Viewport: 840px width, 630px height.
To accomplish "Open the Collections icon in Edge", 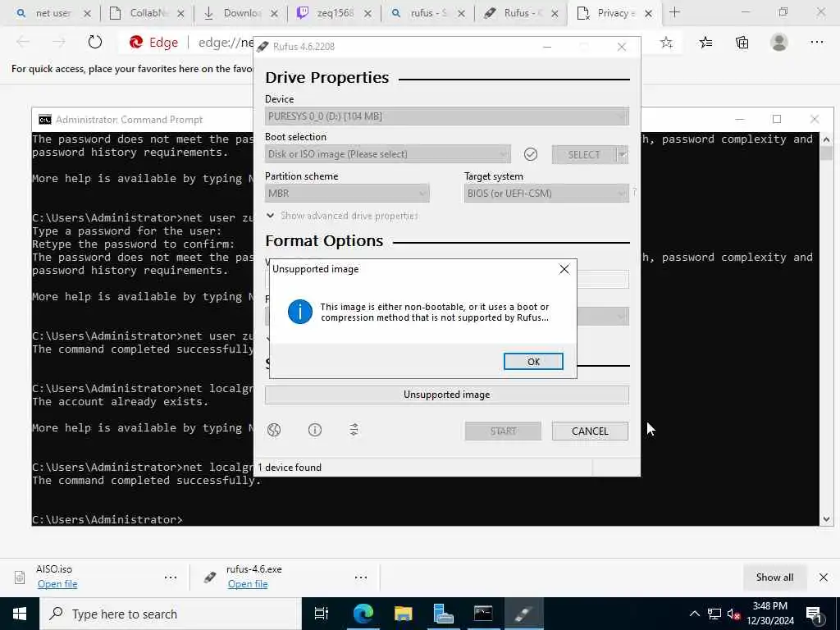I will pyautogui.click(x=742, y=43).
